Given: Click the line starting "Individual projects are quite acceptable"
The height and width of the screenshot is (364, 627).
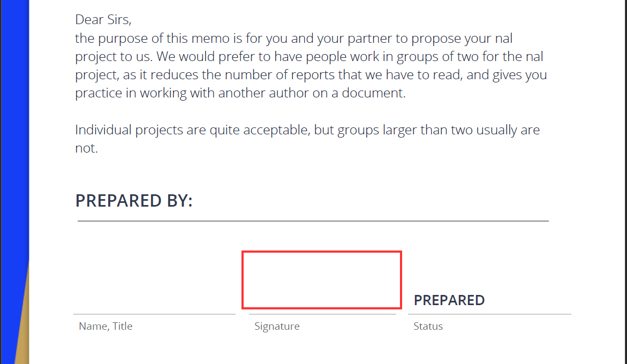Looking at the screenshot, I should click(307, 130).
